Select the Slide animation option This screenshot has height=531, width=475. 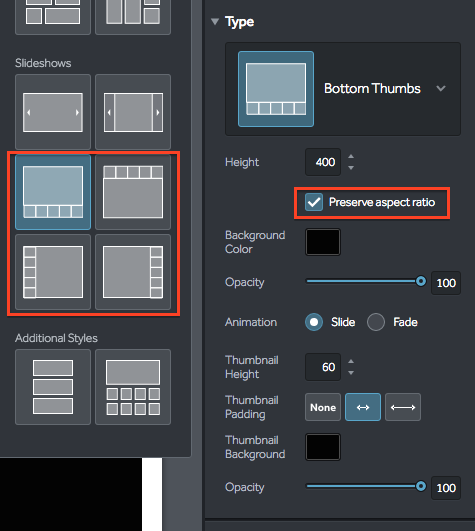(314, 322)
